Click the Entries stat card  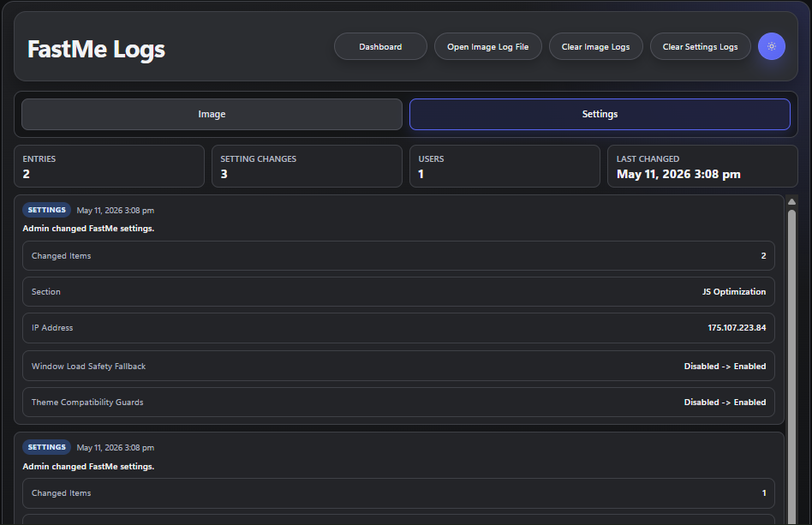point(110,166)
